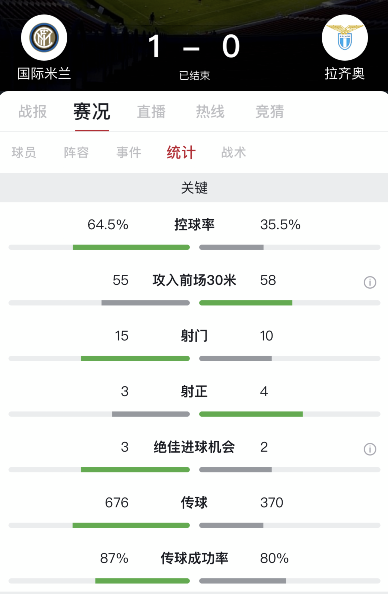Open info icon for 绝佳进球机会
388x594 pixels.
coord(370,449)
